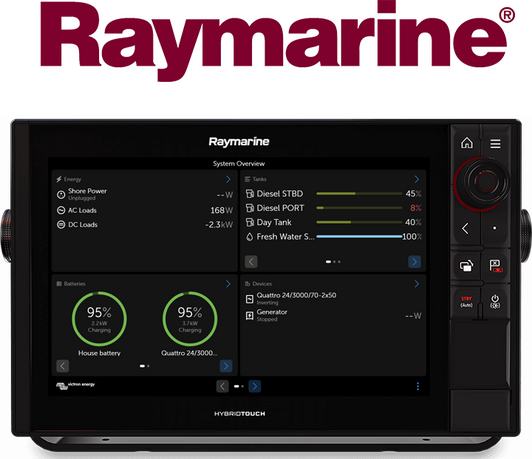Click the Tanks panel header icon
Screen dimensions: 532x459
[248, 179]
